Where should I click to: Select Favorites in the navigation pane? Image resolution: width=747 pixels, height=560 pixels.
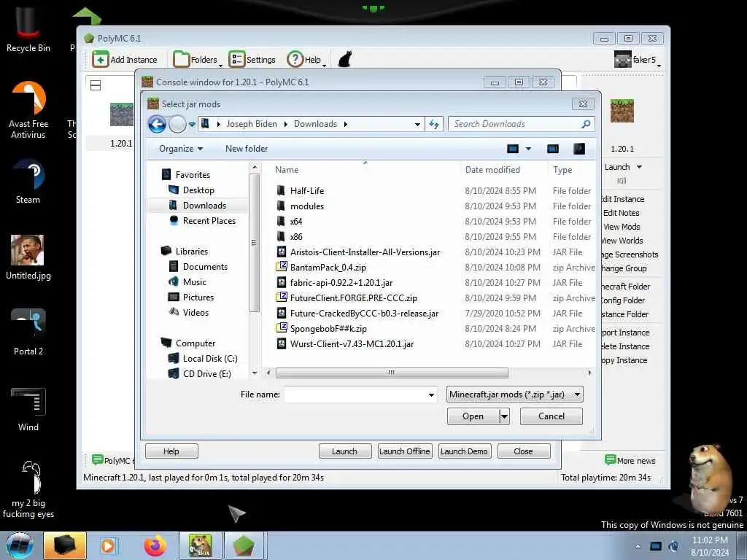193,175
